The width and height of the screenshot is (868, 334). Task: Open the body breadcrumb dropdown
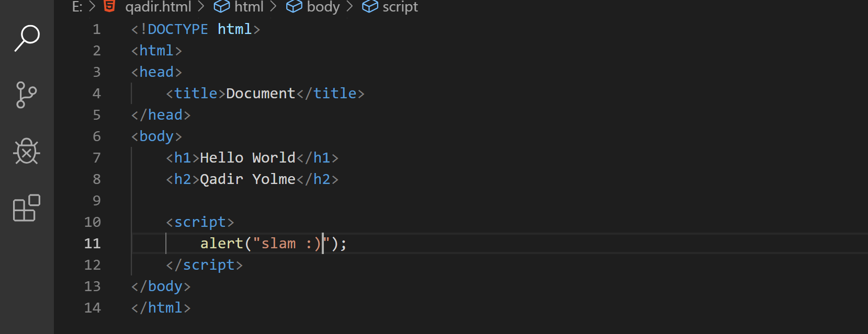point(323,7)
